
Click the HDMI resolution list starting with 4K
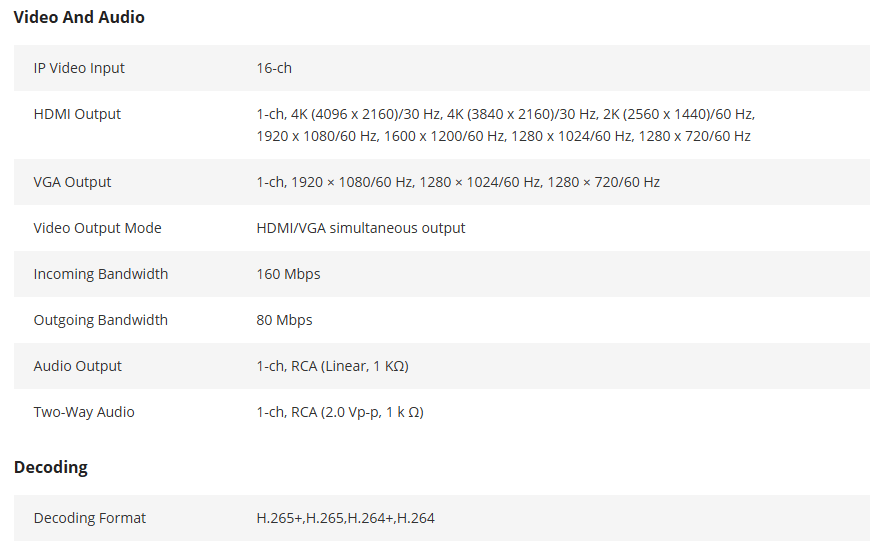[505, 125]
